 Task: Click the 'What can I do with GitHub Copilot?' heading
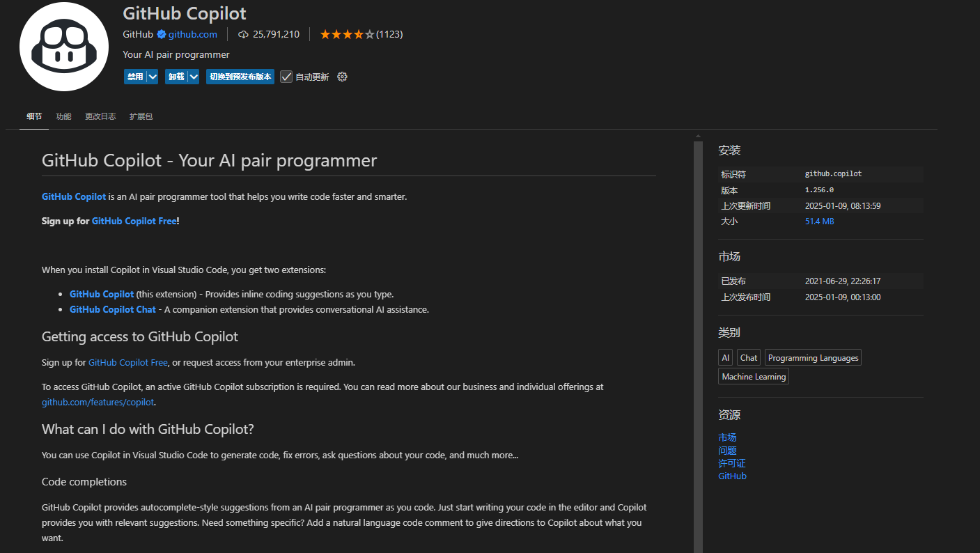pos(148,429)
